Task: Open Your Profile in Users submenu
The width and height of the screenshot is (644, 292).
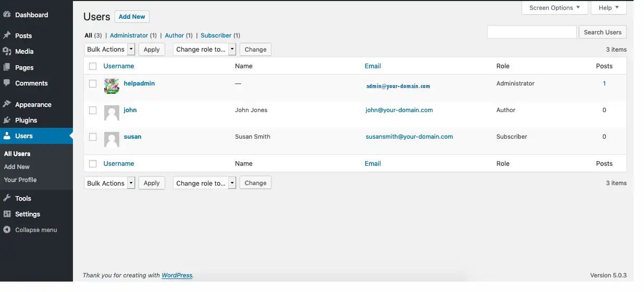Action: pos(20,180)
